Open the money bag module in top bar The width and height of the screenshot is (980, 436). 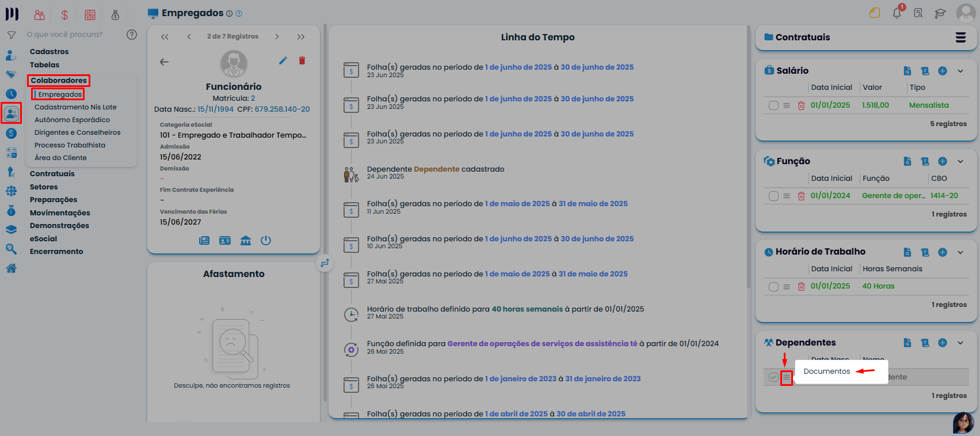point(115,15)
